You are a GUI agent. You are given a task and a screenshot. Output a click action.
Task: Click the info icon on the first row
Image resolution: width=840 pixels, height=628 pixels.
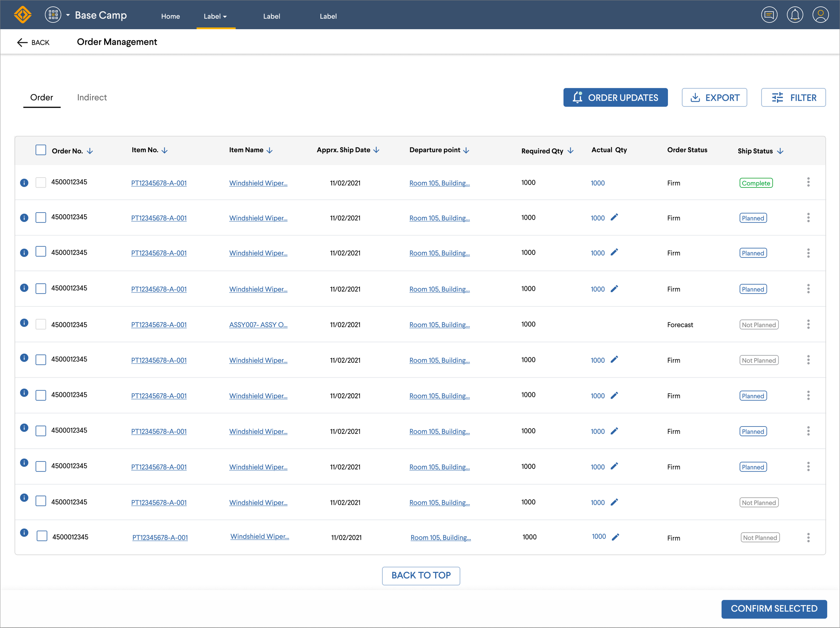coord(24,183)
